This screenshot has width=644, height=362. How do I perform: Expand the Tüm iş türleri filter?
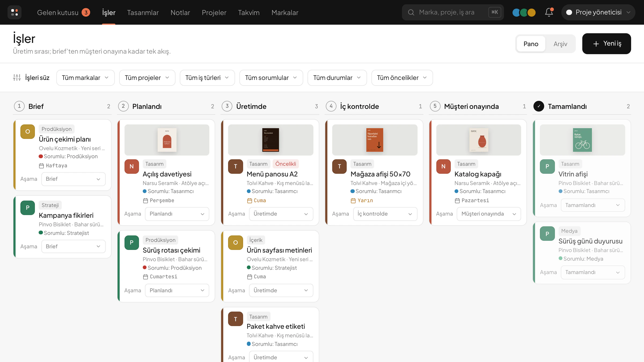pos(207,78)
